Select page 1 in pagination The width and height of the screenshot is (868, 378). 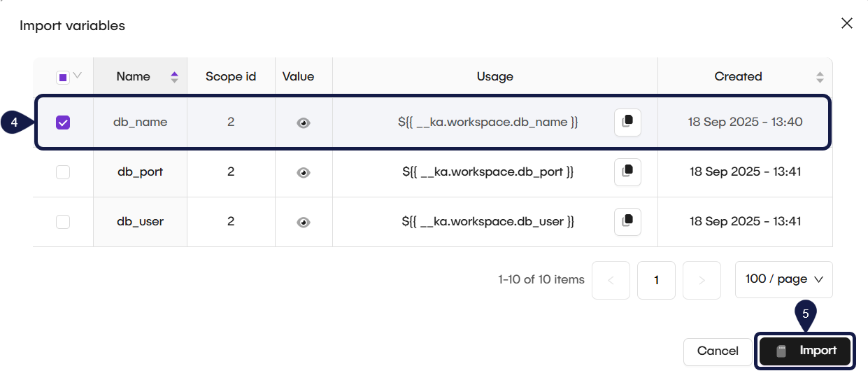click(656, 280)
